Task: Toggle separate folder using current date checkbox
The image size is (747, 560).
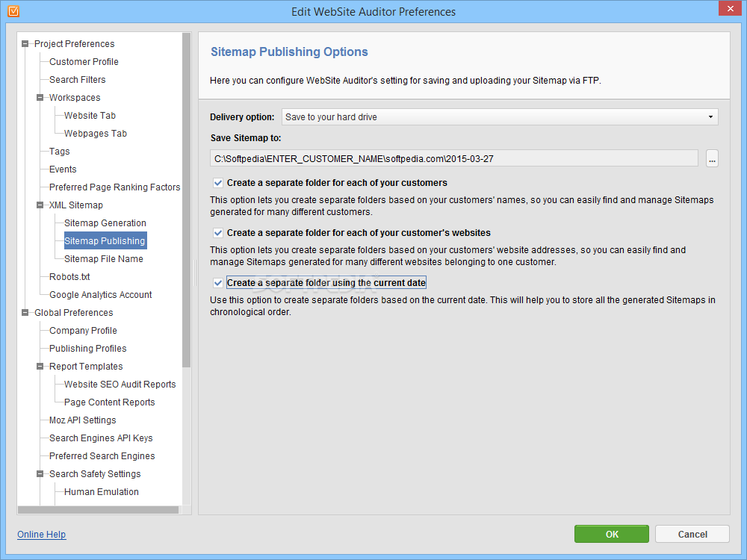Action: (x=218, y=283)
